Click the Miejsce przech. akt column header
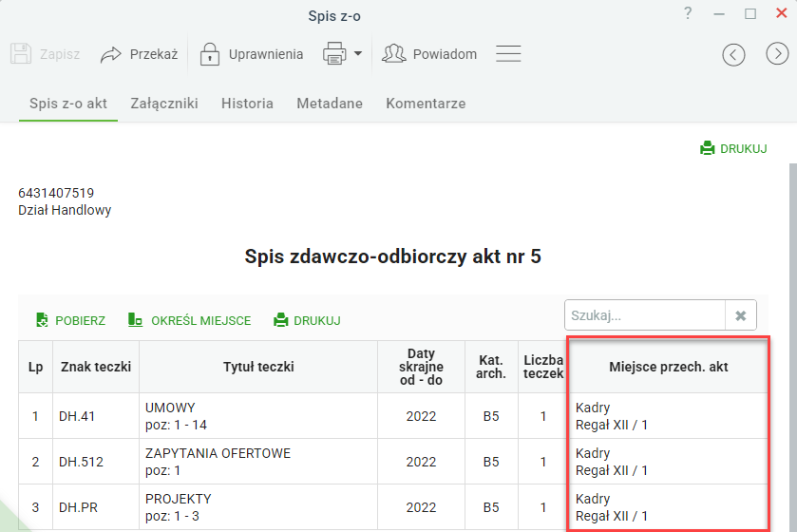Viewport: 797px width, 532px height. point(668,367)
